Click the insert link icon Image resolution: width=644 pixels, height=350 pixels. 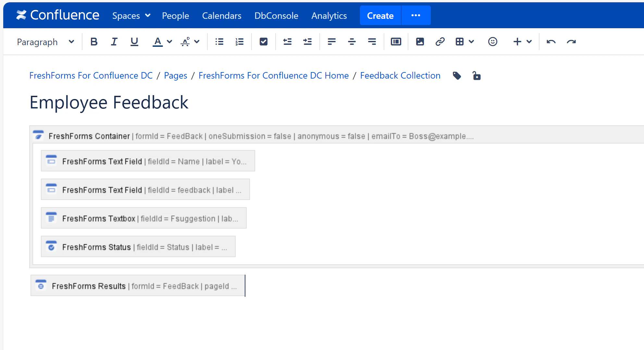point(440,42)
